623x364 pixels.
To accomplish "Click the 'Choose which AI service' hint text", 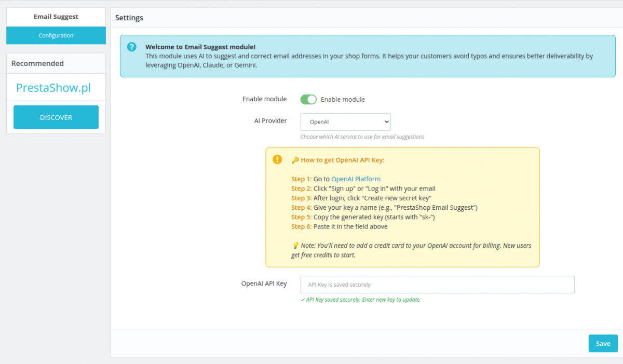I will coord(362,137).
